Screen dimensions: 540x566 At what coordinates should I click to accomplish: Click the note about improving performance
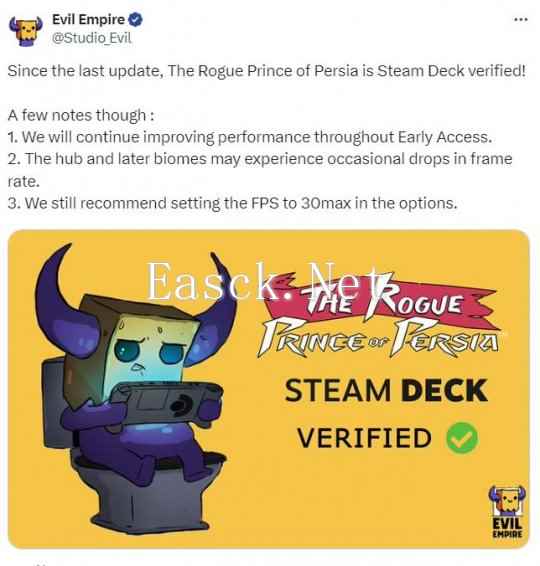coord(250,138)
